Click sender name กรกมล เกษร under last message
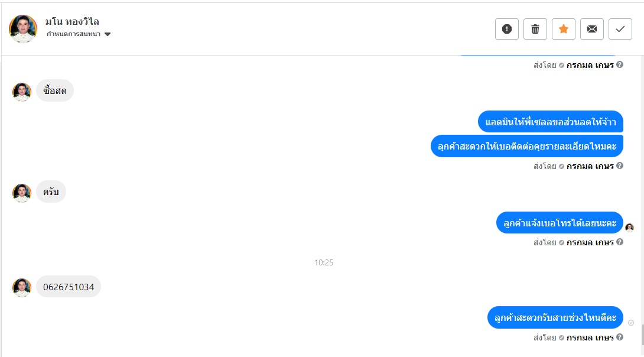644x357 pixels. coord(590,337)
